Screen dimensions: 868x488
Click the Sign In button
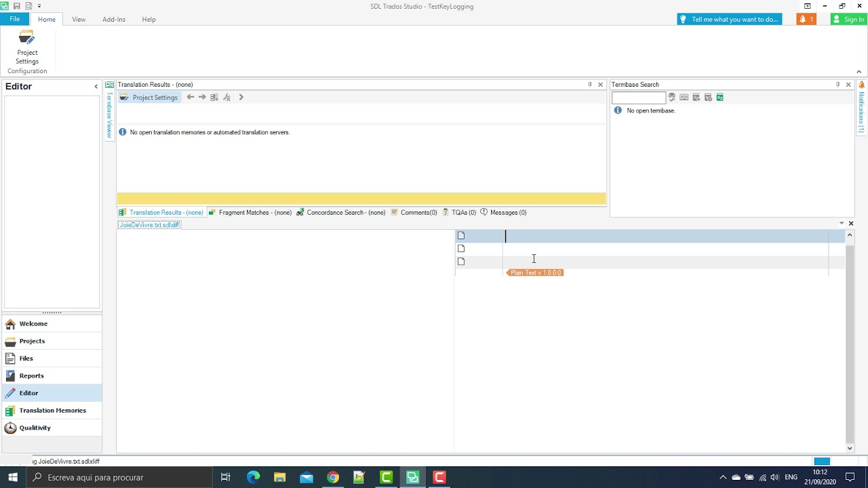tap(849, 19)
